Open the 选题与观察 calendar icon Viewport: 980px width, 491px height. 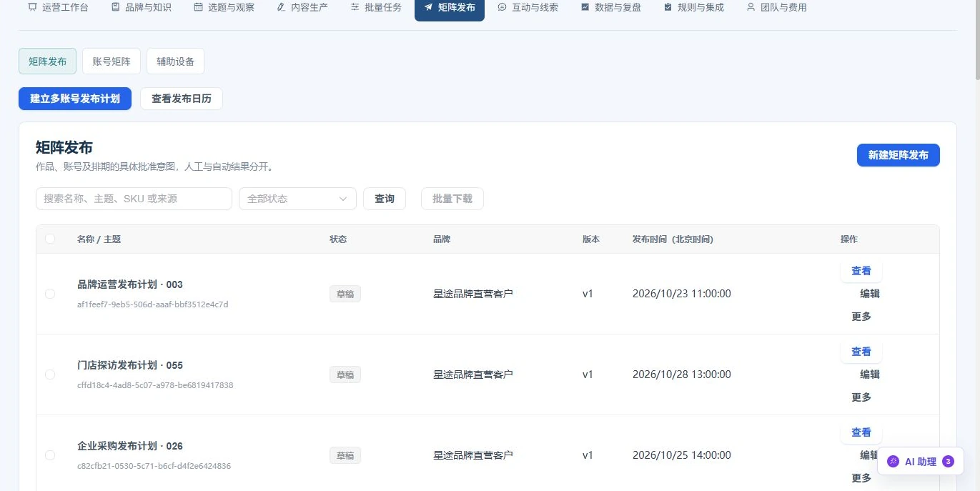click(x=198, y=7)
